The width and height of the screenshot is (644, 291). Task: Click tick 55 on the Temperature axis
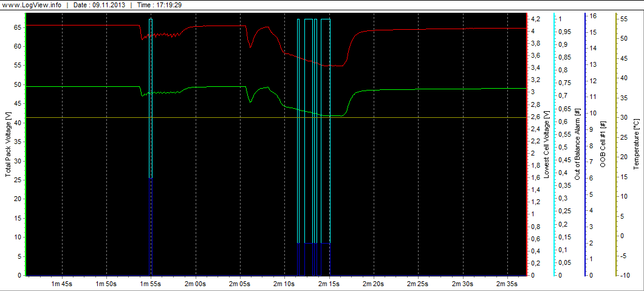(x=624, y=19)
